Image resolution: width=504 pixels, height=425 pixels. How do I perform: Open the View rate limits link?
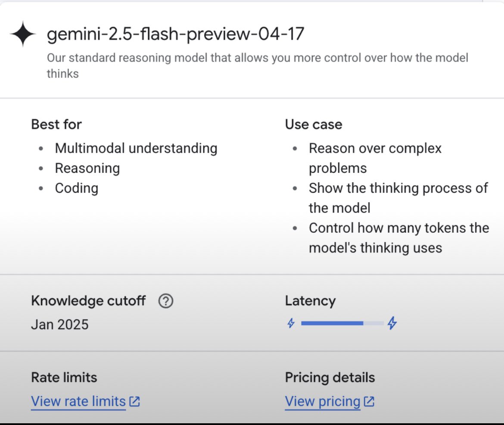78,402
